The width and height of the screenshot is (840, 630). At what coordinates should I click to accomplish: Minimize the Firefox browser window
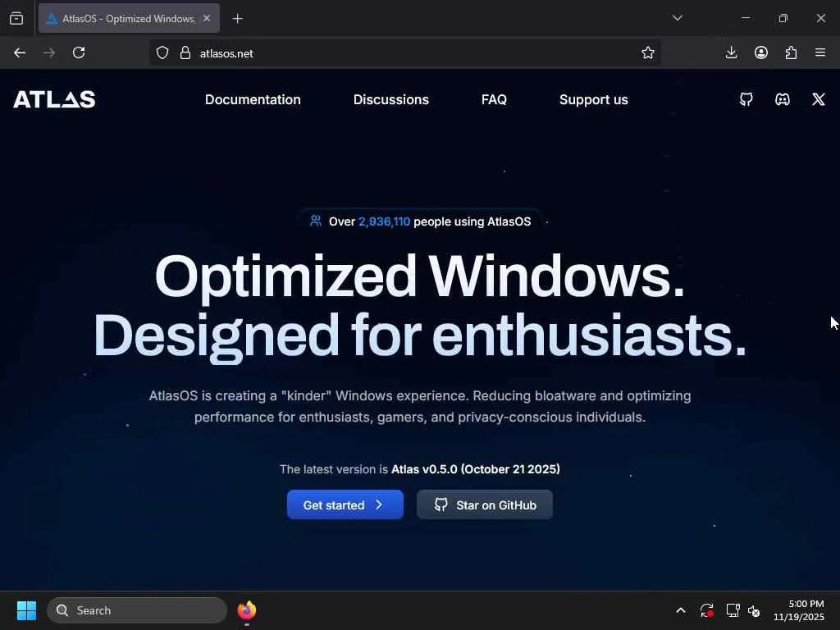[745, 18]
